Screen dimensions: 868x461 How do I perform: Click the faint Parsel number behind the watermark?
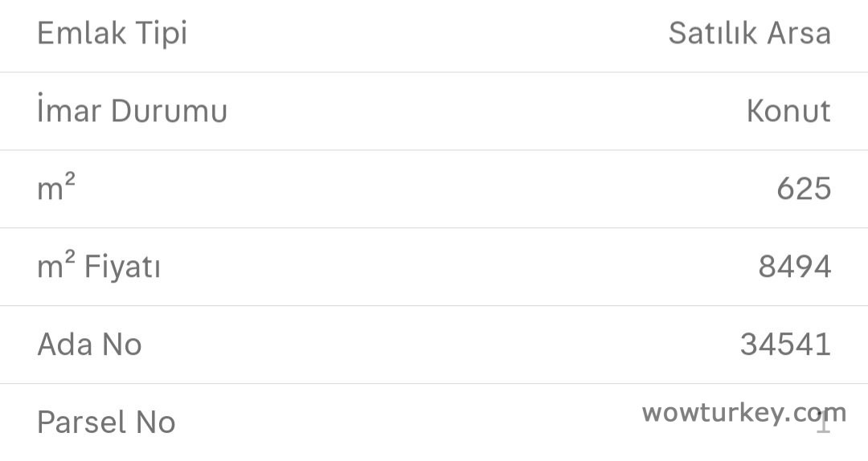823,423
